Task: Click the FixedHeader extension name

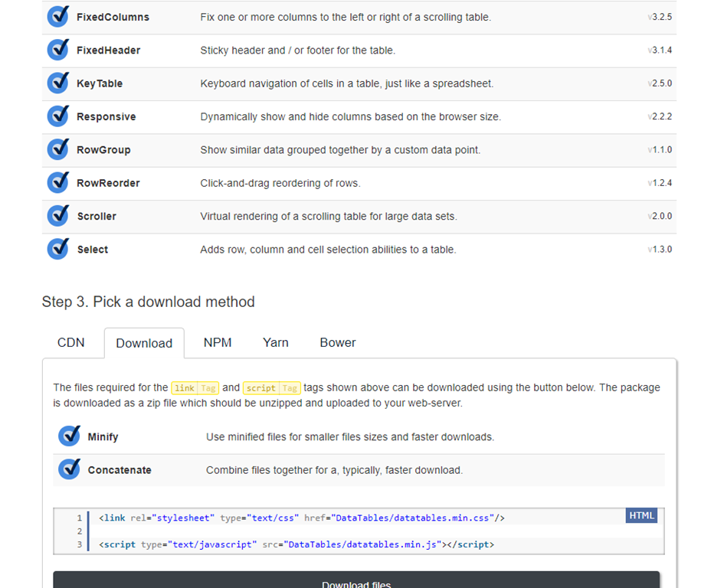Action: 109,50
